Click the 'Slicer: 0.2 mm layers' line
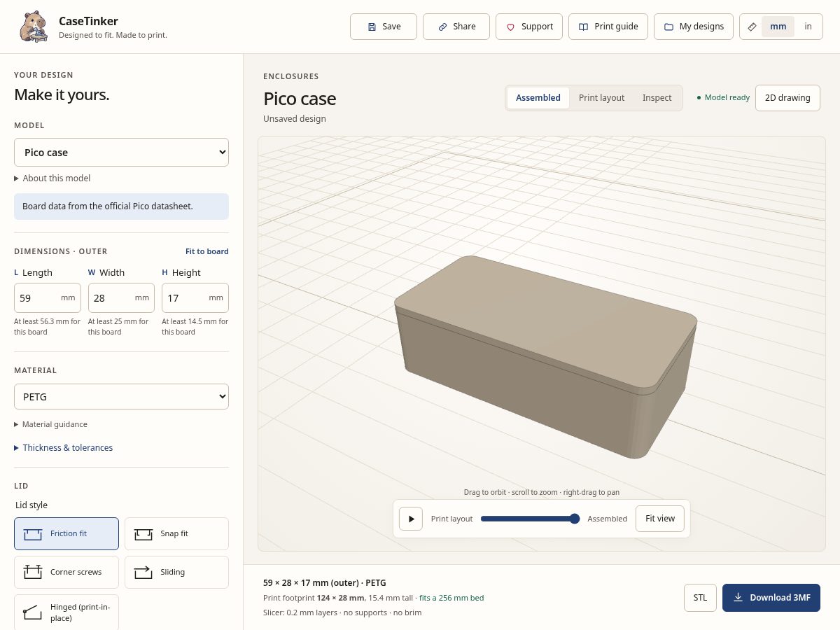The width and height of the screenshot is (840, 630). point(342,612)
